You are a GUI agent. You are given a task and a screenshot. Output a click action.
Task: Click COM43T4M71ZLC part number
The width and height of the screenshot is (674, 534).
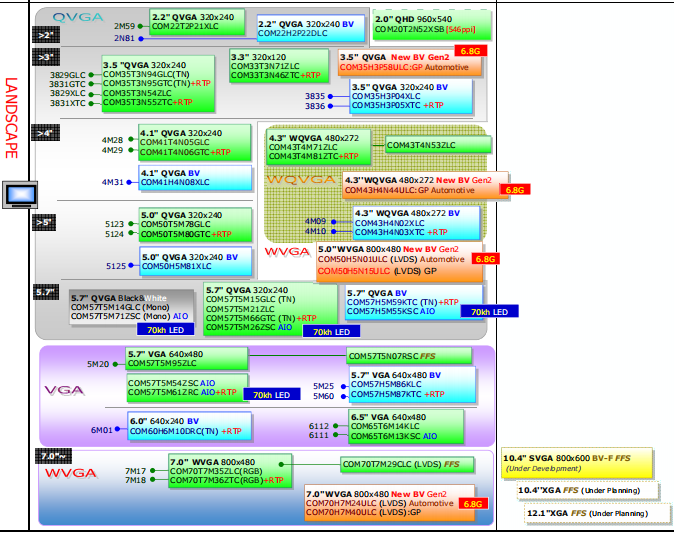303,147
